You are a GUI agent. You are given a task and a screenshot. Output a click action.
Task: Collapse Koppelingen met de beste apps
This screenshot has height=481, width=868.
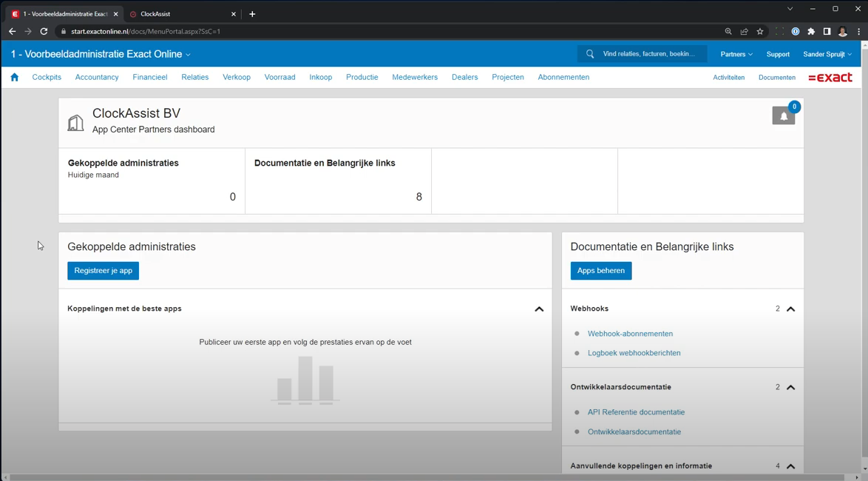pyautogui.click(x=539, y=309)
